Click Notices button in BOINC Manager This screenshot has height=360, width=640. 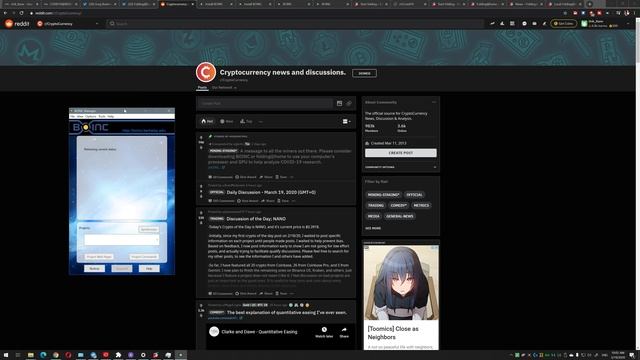[x=94, y=269]
